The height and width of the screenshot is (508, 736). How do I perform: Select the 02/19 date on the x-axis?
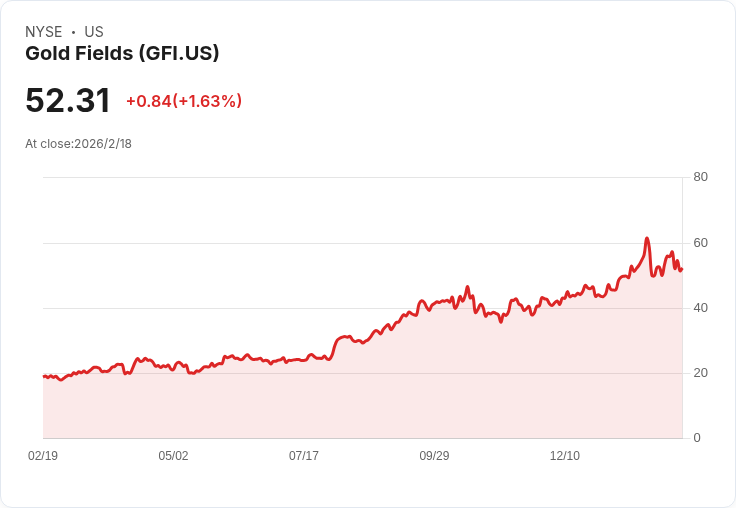(43, 456)
